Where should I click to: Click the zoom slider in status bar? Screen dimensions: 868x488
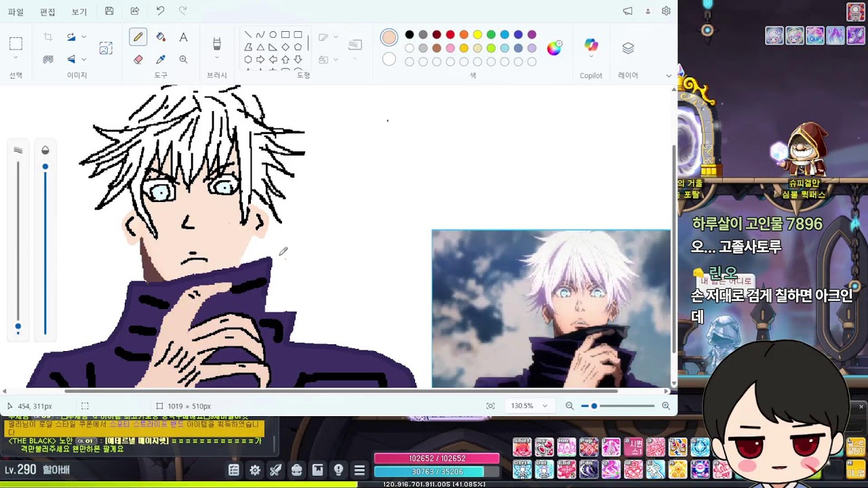tap(617, 406)
